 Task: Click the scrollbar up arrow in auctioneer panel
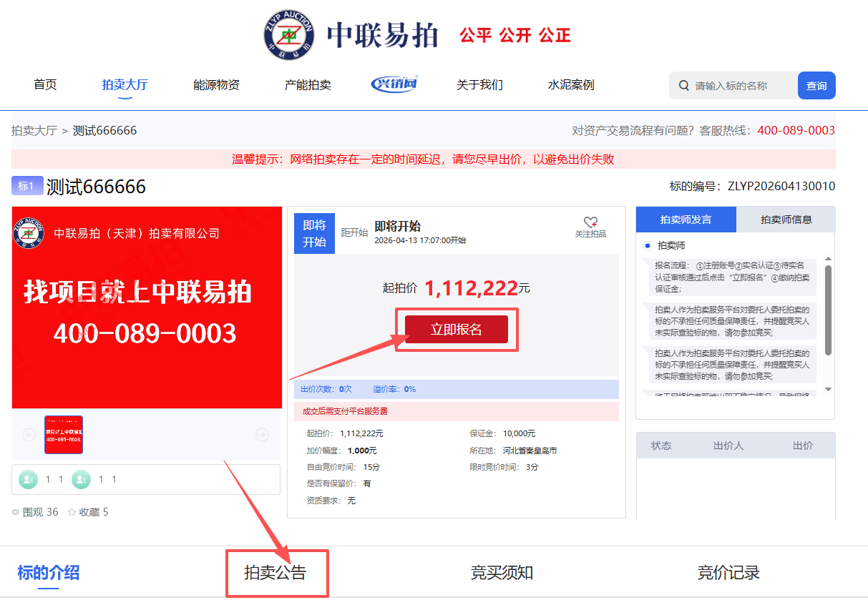(828, 259)
